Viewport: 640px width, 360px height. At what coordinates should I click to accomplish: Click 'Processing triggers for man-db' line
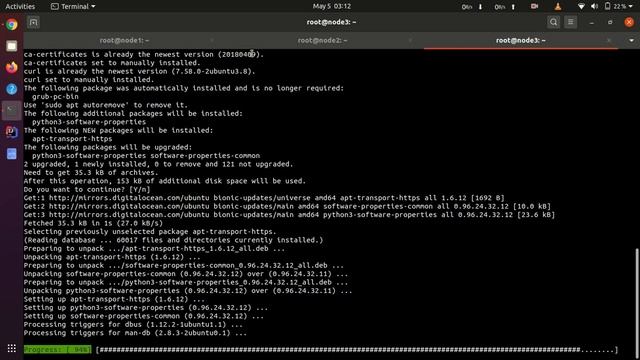(135, 333)
